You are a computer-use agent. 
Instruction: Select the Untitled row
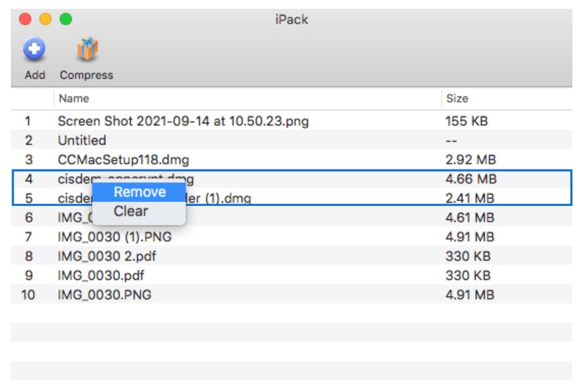(x=292, y=140)
